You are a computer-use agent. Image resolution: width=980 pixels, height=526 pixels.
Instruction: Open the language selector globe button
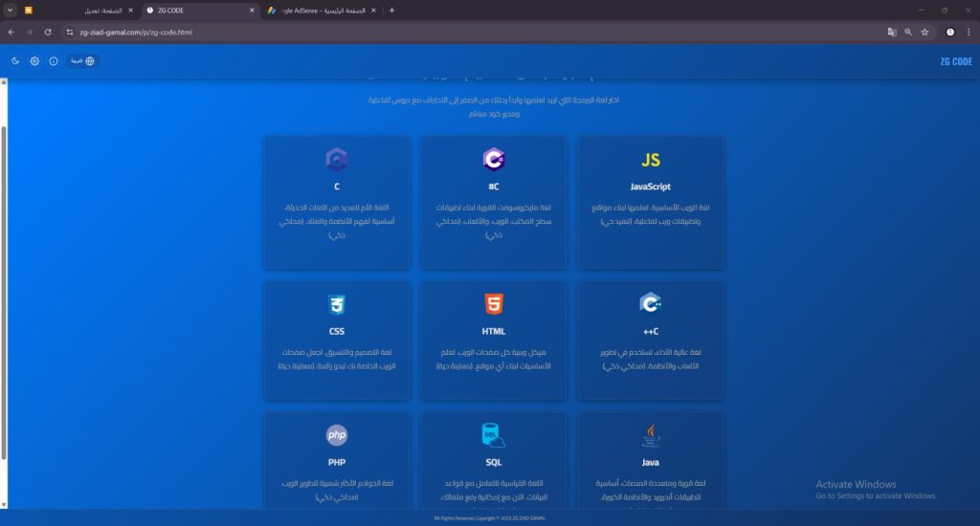(x=82, y=61)
